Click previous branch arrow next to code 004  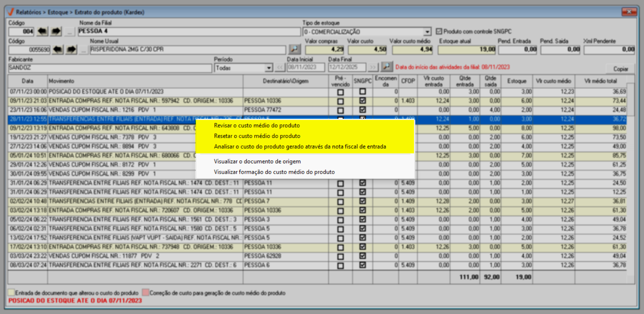pos(42,32)
